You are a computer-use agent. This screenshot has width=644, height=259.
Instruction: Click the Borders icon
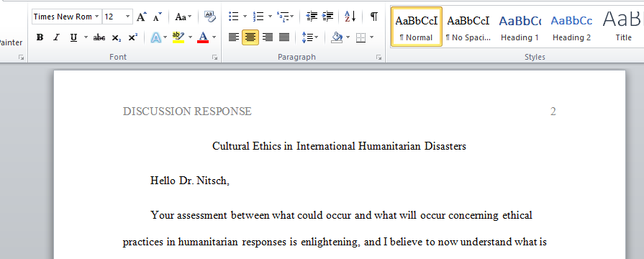(x=360, y=37)
